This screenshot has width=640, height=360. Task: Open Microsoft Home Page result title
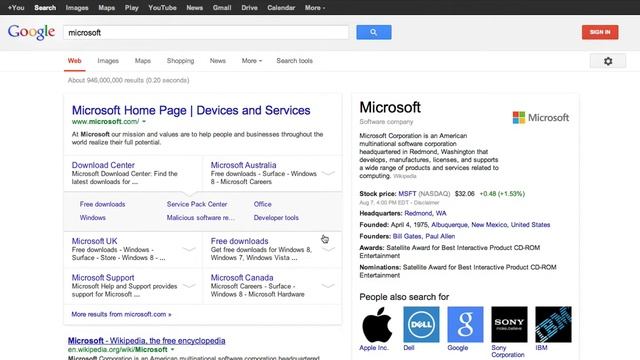click(191, 110)
